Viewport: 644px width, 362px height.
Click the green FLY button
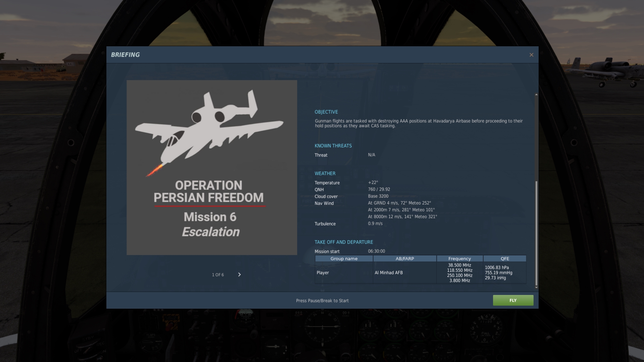pyautogui.click(x=513, y=300)
